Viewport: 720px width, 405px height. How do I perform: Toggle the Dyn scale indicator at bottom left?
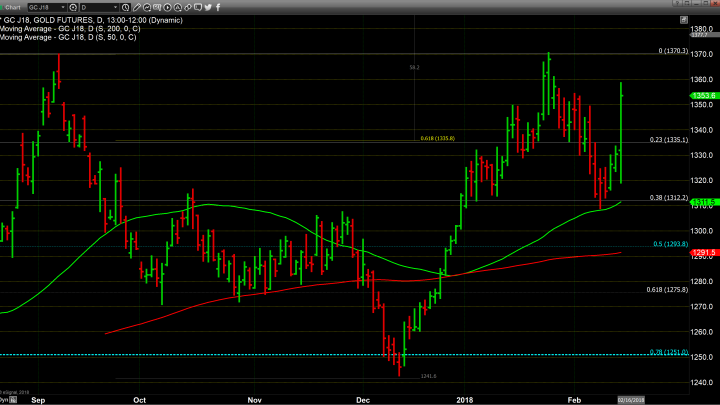click(x=5, y=400)
